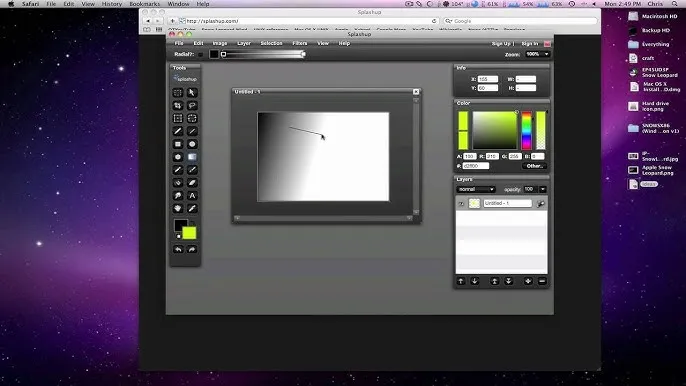
Task: Select the hand pan tool
Action: (x=178, y=208)
